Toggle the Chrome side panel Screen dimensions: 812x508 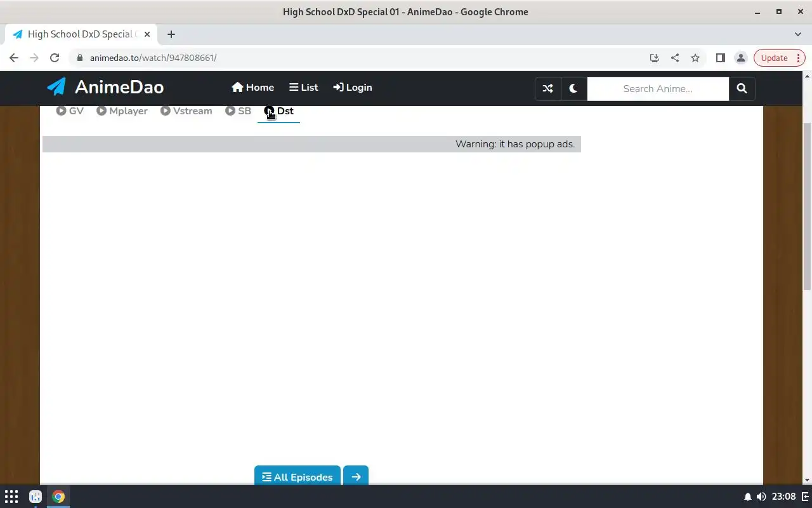click(720, 58)
